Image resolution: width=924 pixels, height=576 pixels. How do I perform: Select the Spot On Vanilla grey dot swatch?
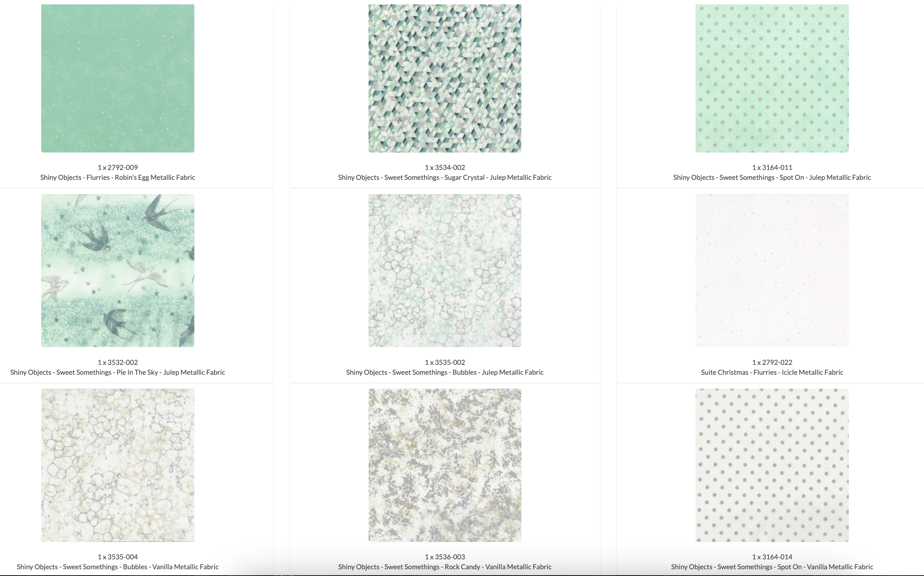pyautogui.click(x=772, y=465)
